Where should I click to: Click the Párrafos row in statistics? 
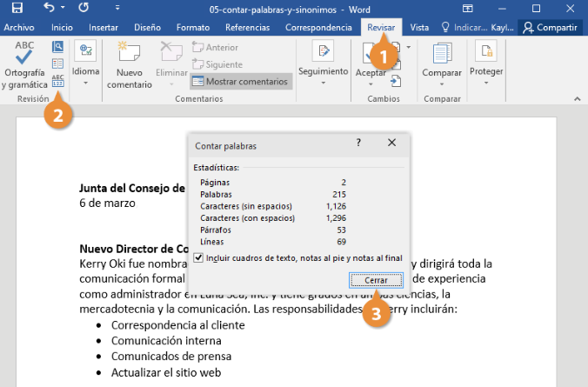click(273, 230)
